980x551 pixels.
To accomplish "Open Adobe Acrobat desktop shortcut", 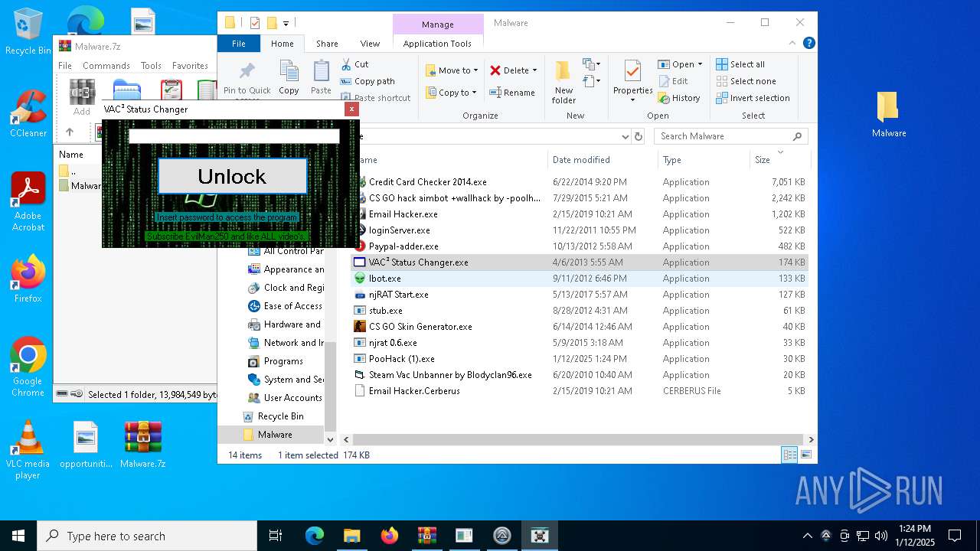I will pos(28,202).
